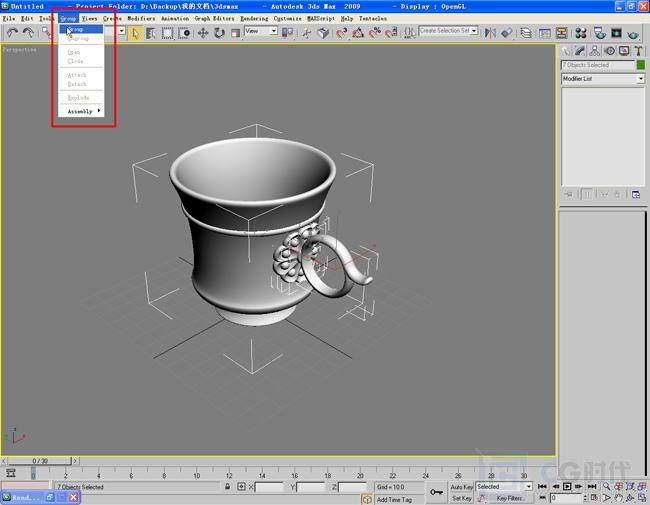
Task: Switch to Hierarchy command panel tab
Action: pos(594,51)
